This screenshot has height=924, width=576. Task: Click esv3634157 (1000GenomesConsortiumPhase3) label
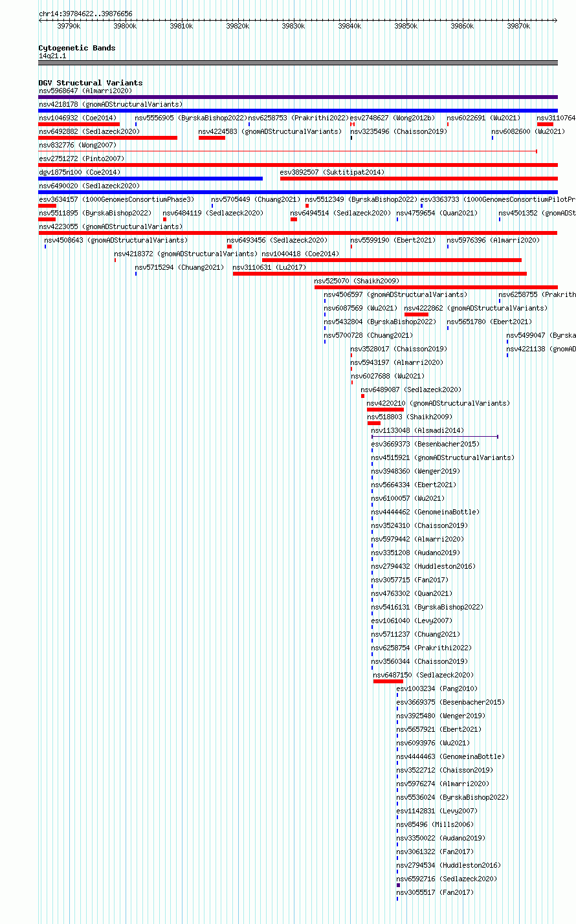click(x=116, y=199)
